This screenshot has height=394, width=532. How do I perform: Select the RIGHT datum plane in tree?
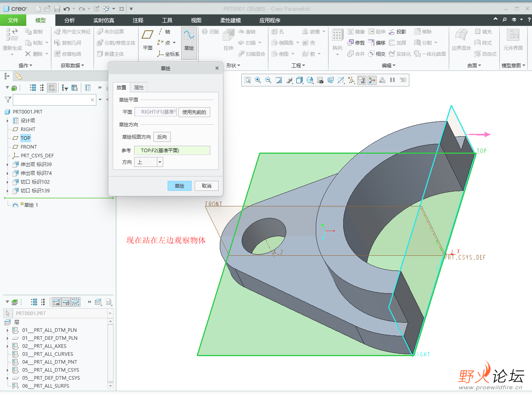[28, 129]
